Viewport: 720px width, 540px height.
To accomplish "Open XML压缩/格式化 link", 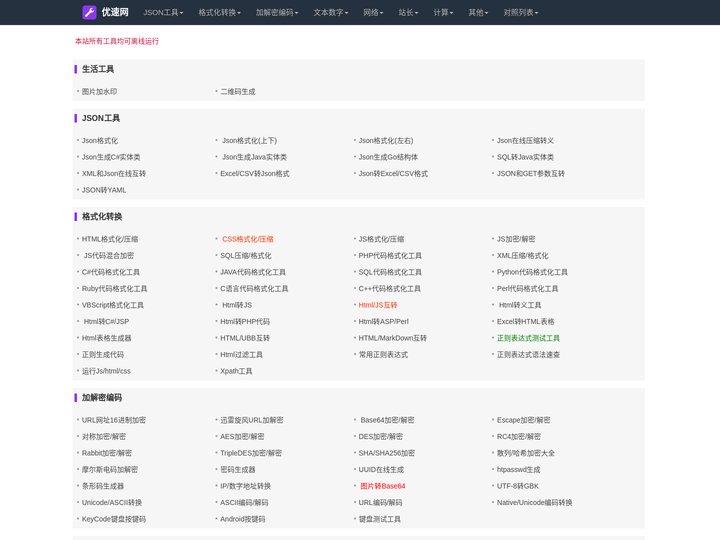I will click(x=523, y=256).
